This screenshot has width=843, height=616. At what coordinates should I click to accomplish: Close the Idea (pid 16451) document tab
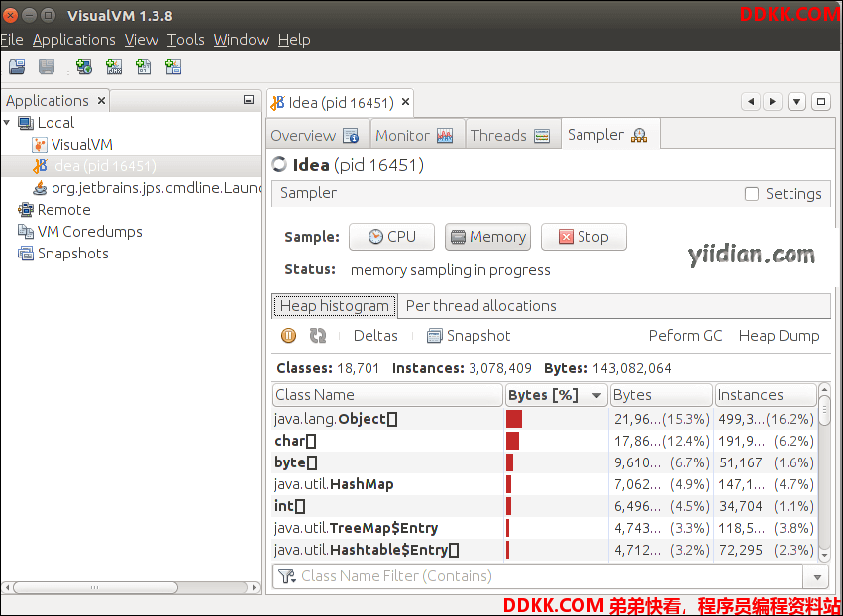click(406, 102)
